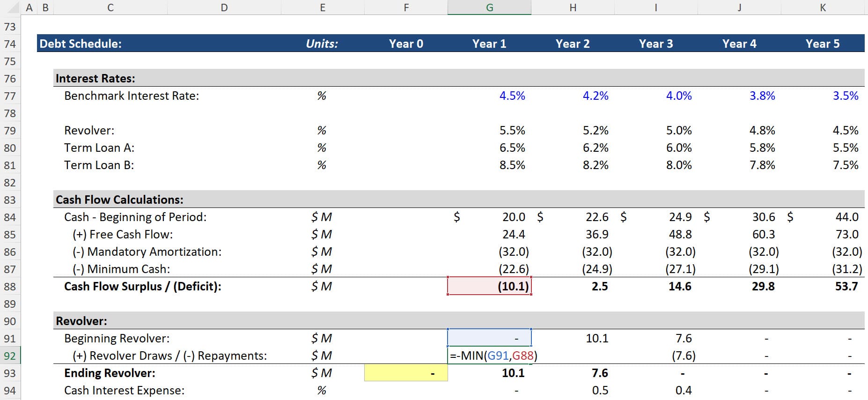The image size is (868, 400).
Task: Click Year 5 Benchmark Rate 3.5%
Action: [845, 96]
